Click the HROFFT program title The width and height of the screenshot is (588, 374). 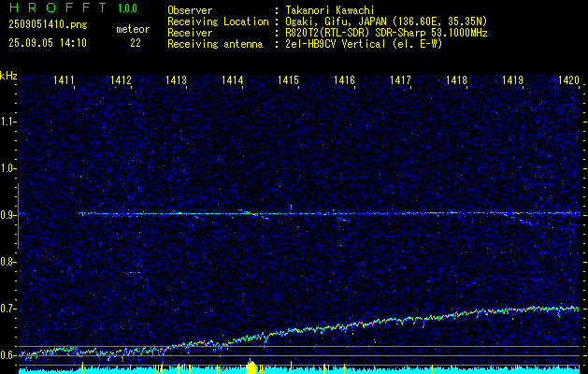(x=58, y=7)
